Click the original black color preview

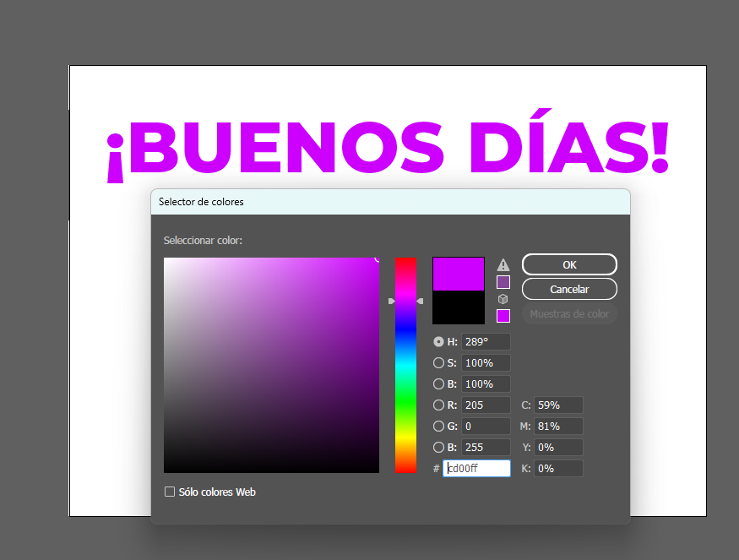(x=458, y=307)
